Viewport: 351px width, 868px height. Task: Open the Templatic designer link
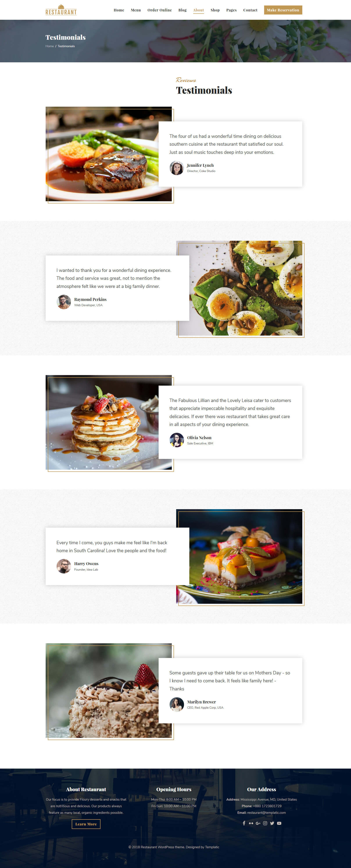[212, 847]
